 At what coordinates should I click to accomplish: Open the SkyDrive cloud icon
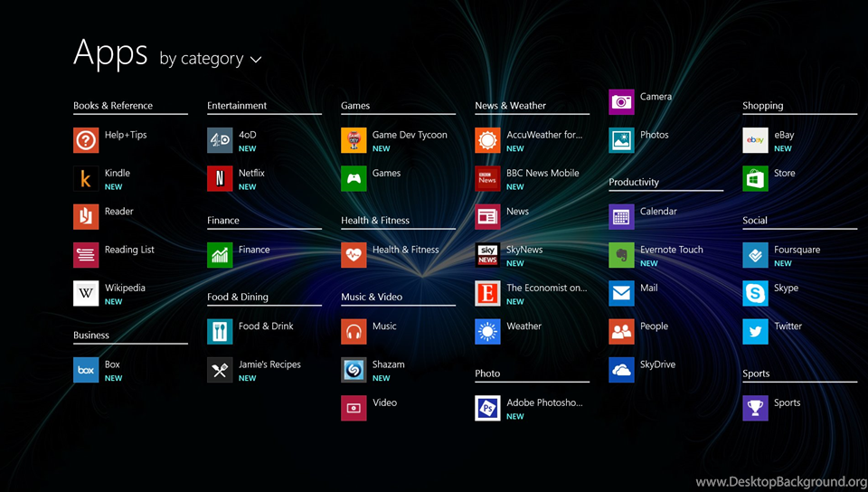click(622, 370)
